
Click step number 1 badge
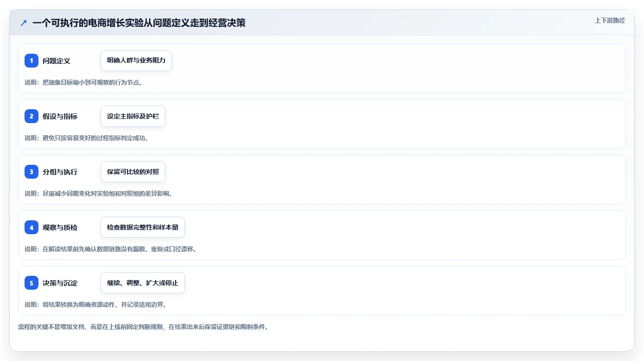[32, 61]
